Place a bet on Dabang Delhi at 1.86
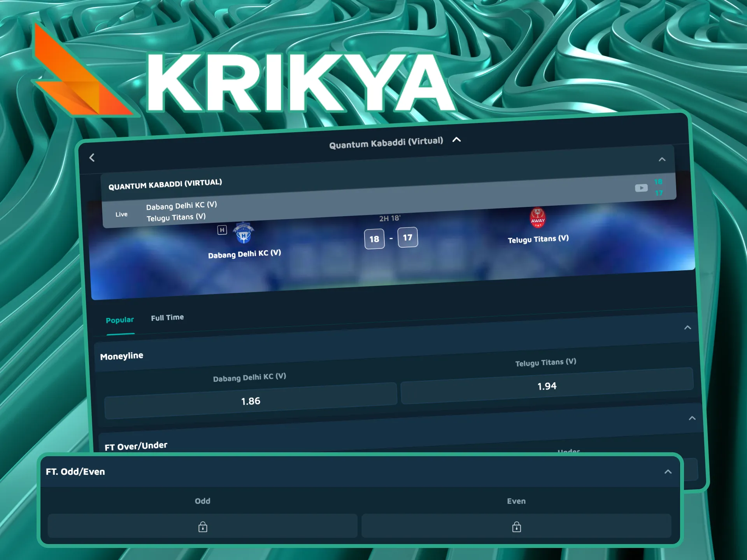The width and height of the screenshot is (747, 560). point(251,401)
